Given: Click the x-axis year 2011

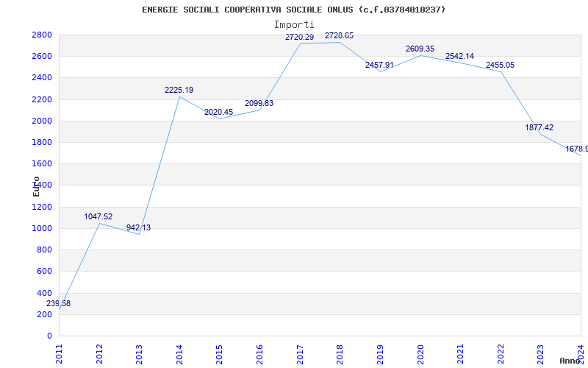Looking at the screenshot, I should 59,355.
